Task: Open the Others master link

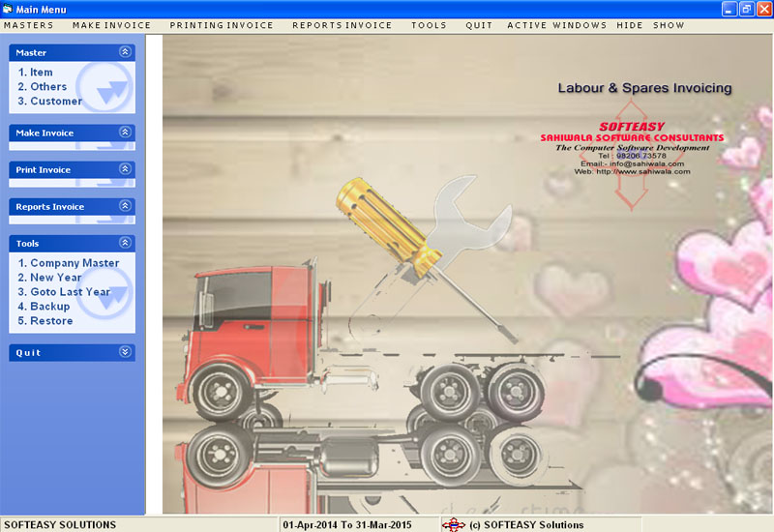Action: pyautogui.click(x=43, y=87)
